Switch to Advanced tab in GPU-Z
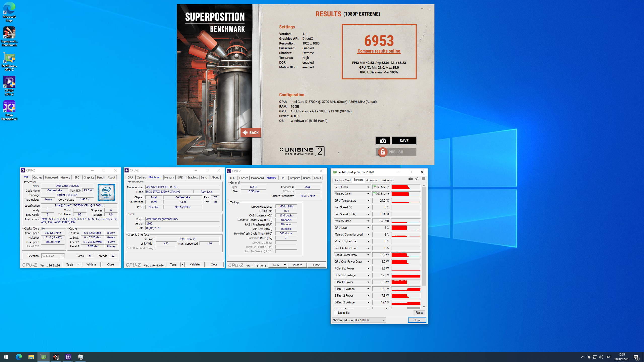The height and width of the screenshot is (362, 644). (372, 180)
